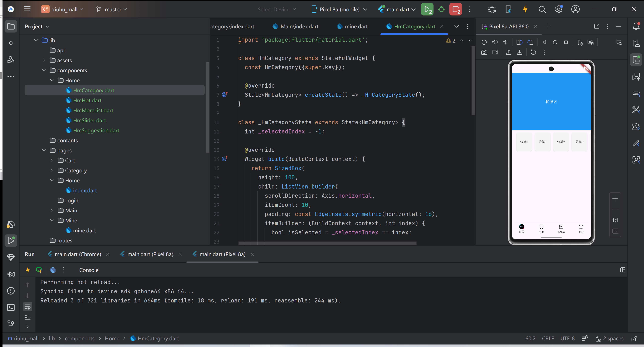The height and width of the screenshot is (347, 644).
Task: Start debugging with the bug icon
Action: tap(441, 9)
